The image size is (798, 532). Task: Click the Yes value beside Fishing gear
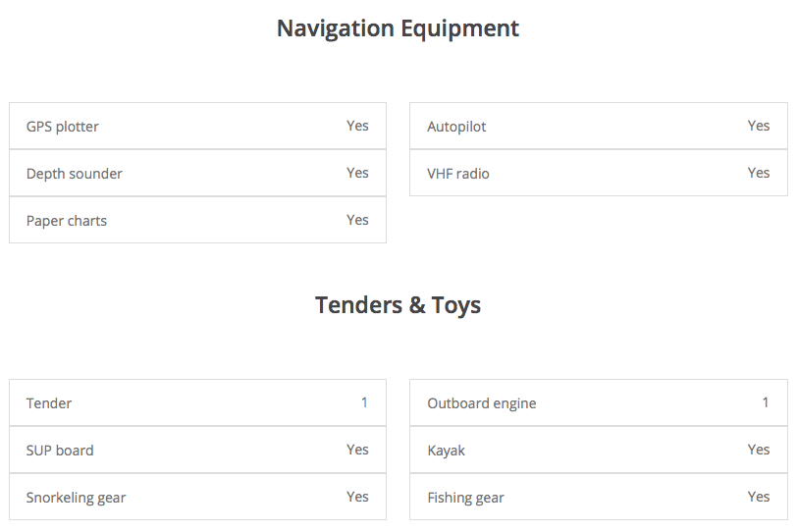point(759,497)
